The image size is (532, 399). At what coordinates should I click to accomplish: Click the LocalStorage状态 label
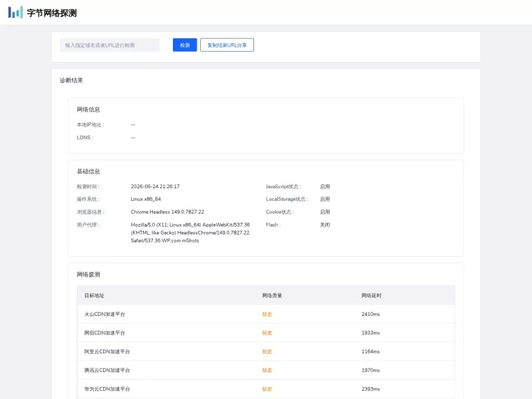[287, 199]
